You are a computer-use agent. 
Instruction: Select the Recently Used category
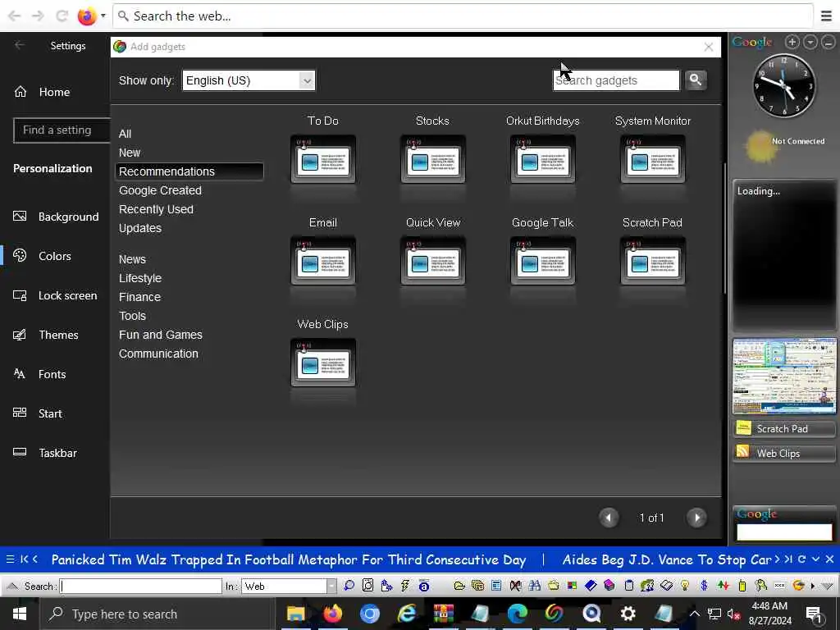point(156,209)
